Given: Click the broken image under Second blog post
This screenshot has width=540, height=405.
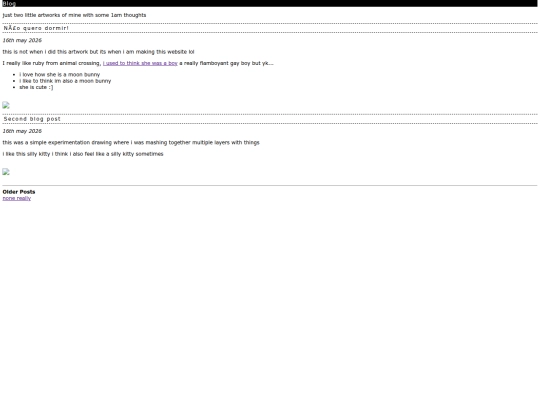Looking at the screenshot, I should coord(6,172).
